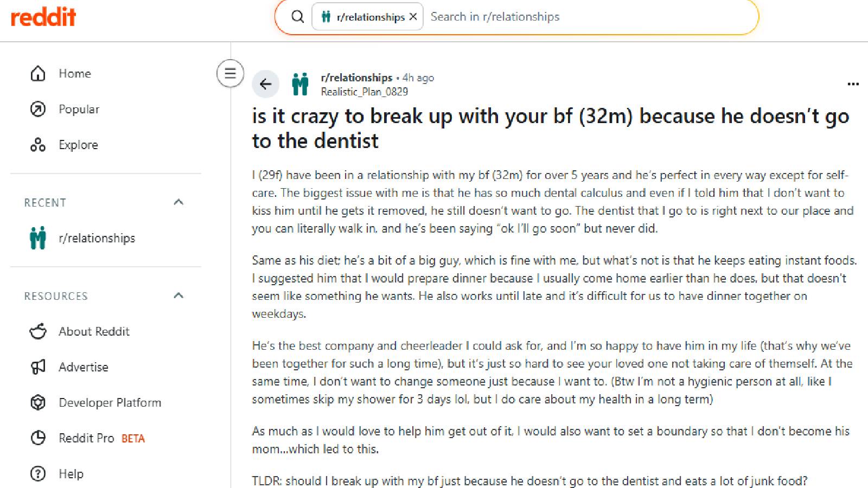The image size is (868, 488).
Task: Click the Advertise megaphone icon
Action: coord(38,367)
